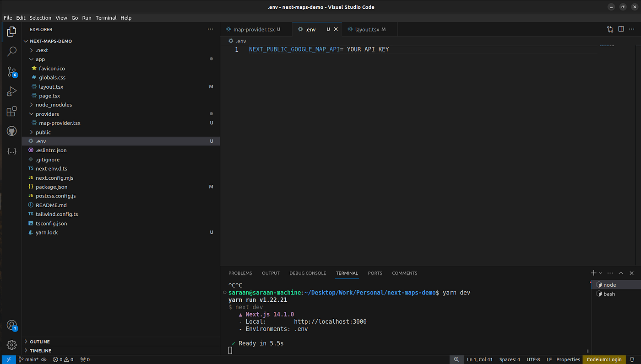
Task: Expand the OUTLINE section
Action: (x=121, y=342)
